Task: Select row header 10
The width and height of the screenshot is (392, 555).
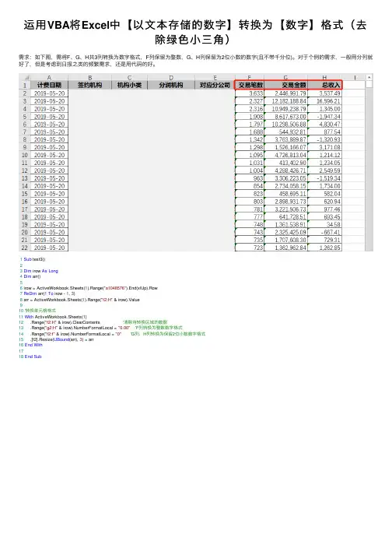Action: click(25, 155)
